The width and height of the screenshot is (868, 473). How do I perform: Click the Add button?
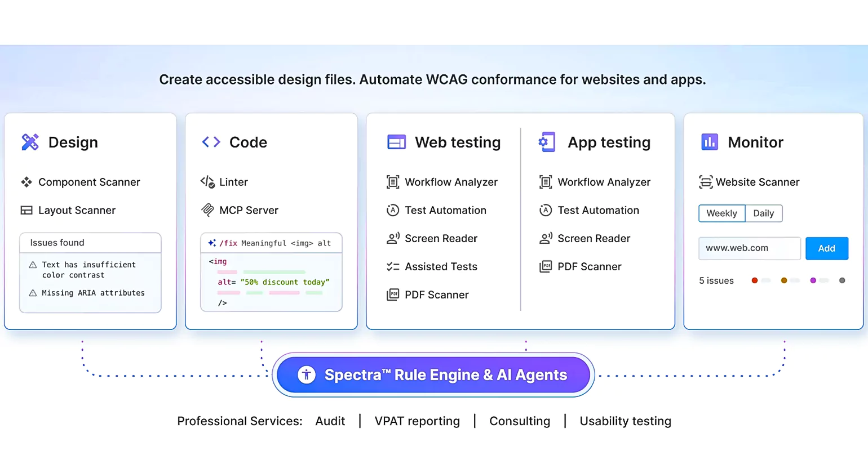point(826,248)
